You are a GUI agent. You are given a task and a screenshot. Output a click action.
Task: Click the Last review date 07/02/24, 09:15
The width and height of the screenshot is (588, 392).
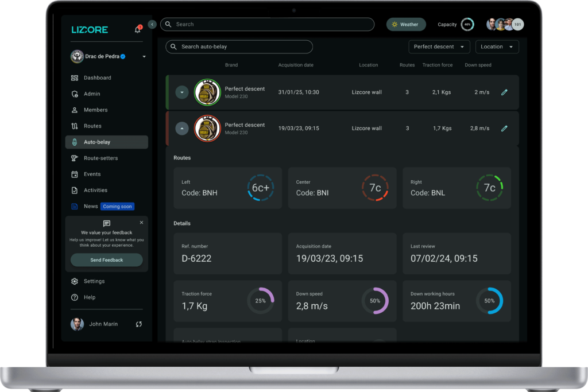pos(444,259)
